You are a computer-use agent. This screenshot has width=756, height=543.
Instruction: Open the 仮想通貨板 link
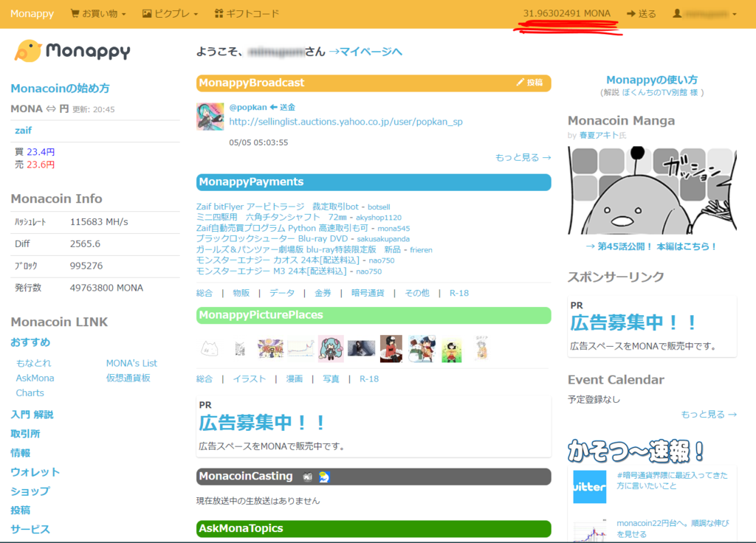pyautogui.click(x=128, y=378)
